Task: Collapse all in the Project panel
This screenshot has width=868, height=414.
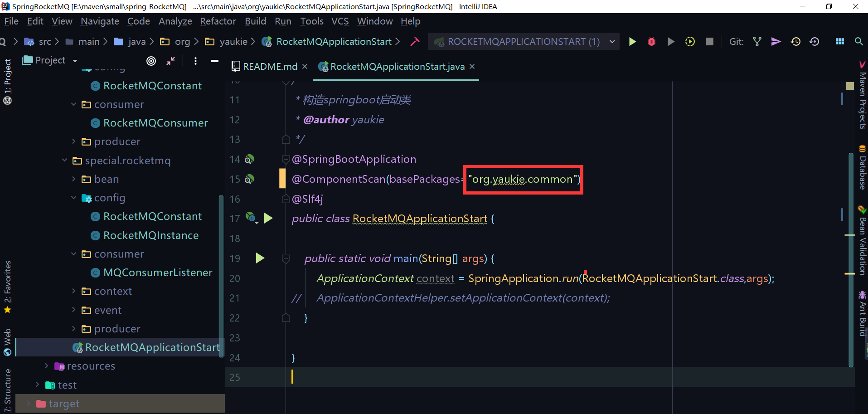Action: [x=170, y=61]
